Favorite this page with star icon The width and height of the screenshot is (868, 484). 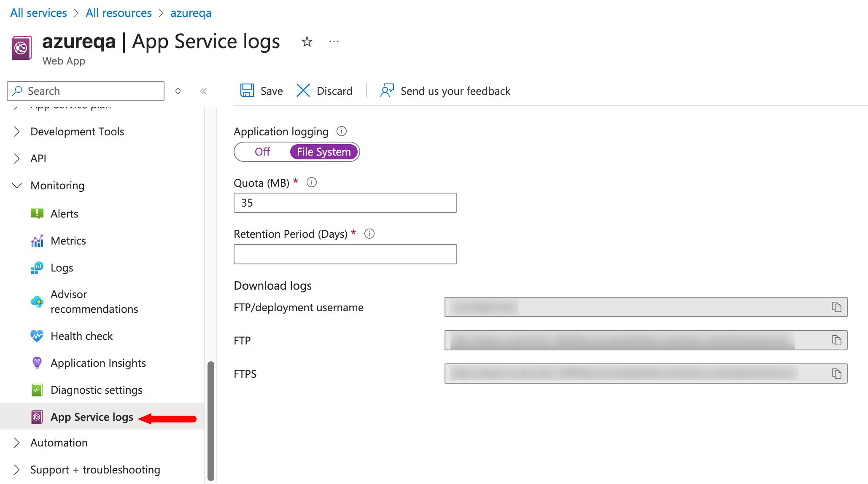point(307,42)
